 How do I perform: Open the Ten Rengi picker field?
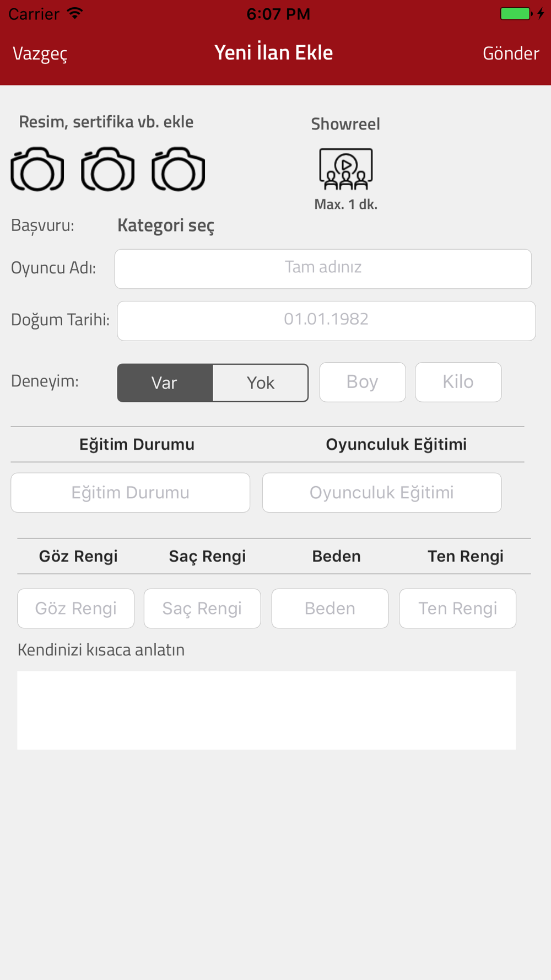tap(458, 609)
